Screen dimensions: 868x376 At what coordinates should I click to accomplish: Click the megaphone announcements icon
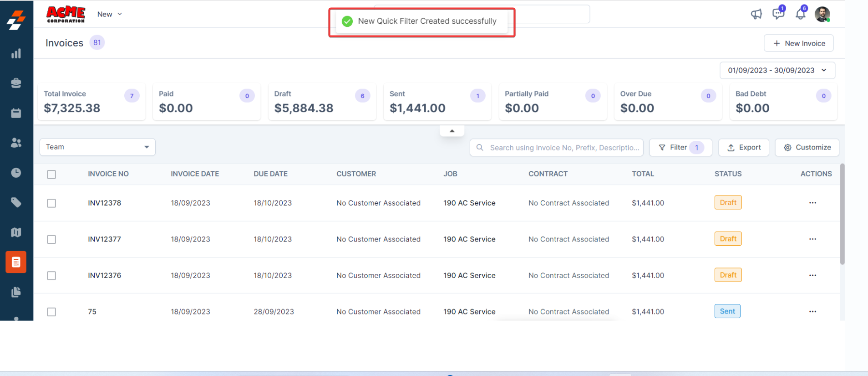756,14
